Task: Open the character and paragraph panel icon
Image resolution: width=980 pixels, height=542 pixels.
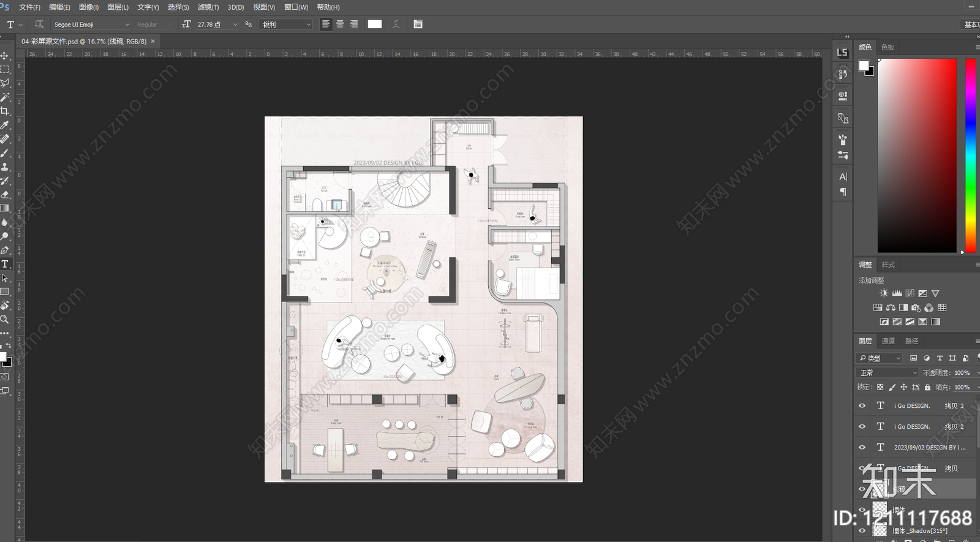Action: coord(418,24)
